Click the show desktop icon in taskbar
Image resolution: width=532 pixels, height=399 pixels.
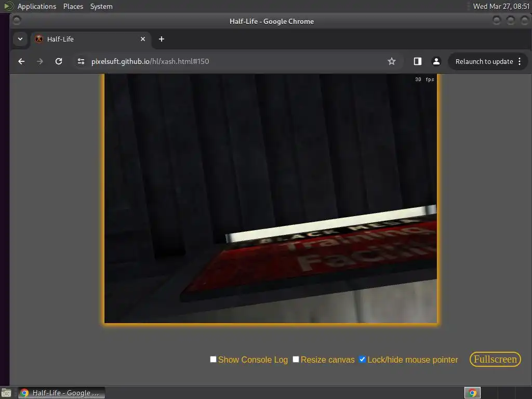6,393
